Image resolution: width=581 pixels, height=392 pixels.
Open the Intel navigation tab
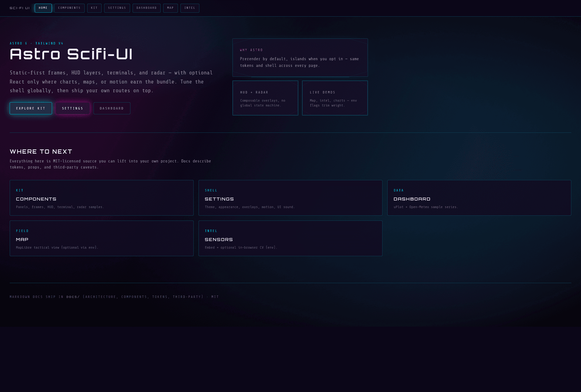[x=190, y=8]
